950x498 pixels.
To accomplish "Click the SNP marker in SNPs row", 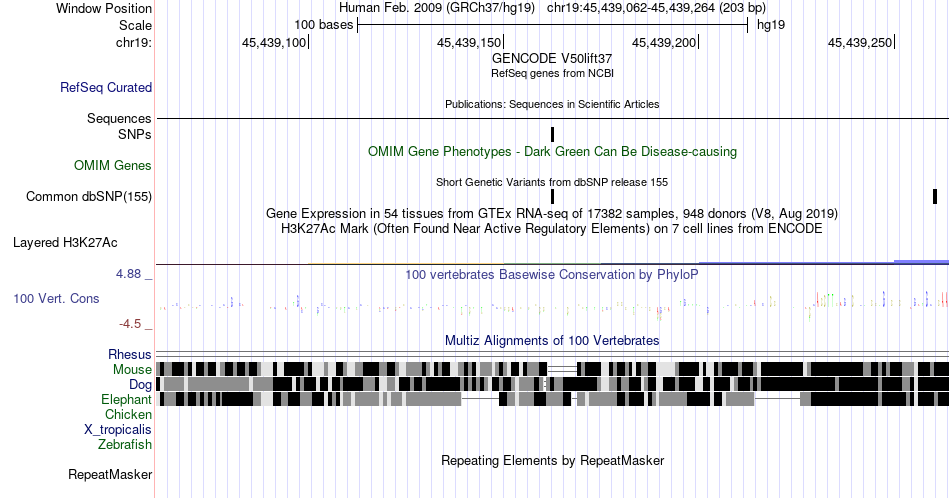I will (553, 134).
